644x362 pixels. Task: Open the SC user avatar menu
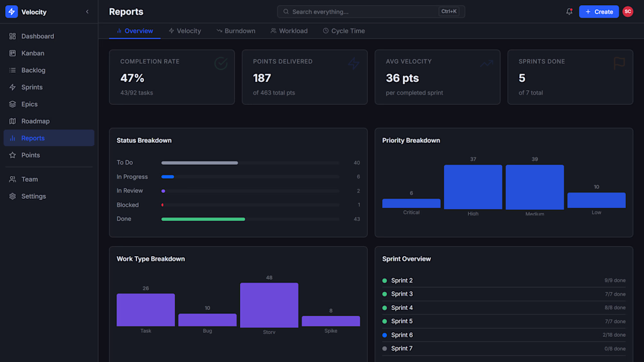point(628,12)
